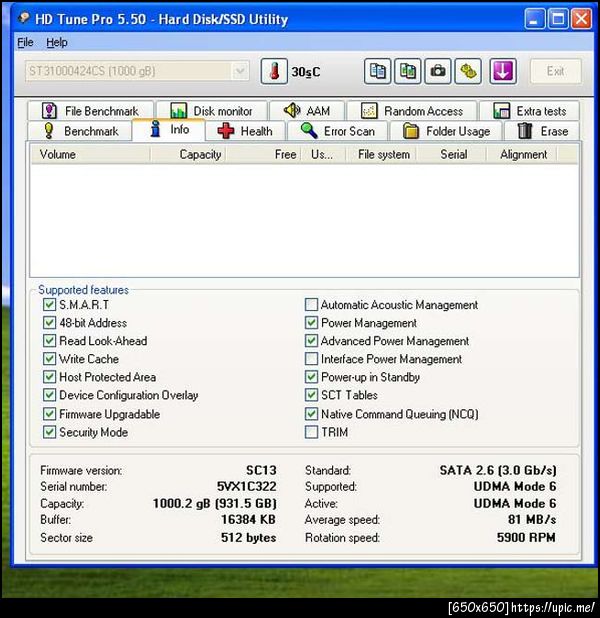The height and width of the screenshot is (618, 600).
Task: Click the standard value SATA 2.6 (3.0 Gb/s)
Action: [x=498, y=470]
